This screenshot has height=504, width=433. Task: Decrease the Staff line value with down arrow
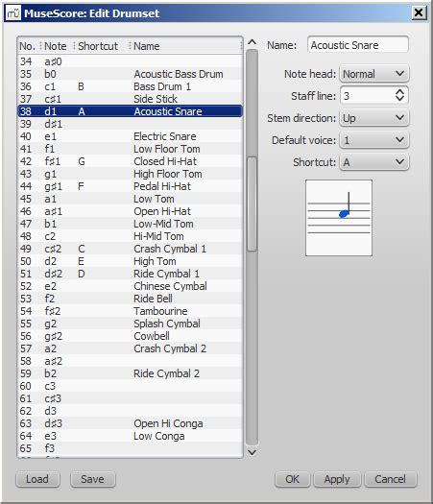(x=400, y=99)
